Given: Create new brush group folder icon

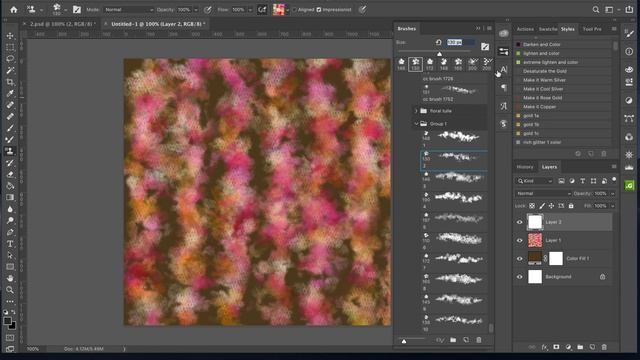Looking at the screenshot, I should [x=453, y=340].
